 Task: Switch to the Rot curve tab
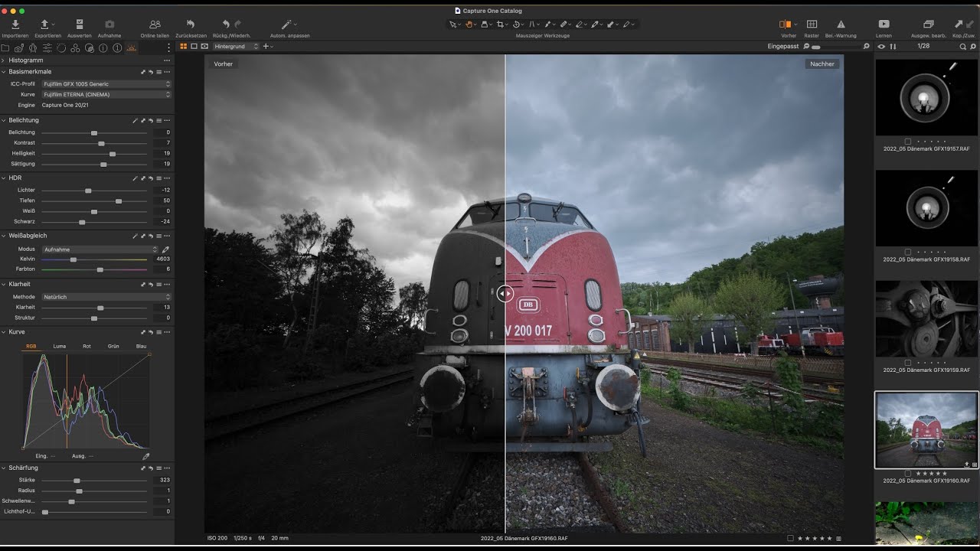point(87,347)
